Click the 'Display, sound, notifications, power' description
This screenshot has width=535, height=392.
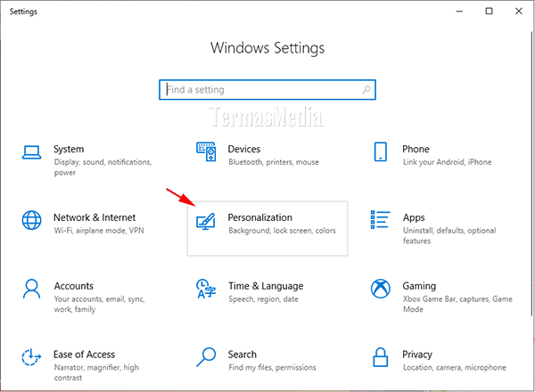[103, 167]
